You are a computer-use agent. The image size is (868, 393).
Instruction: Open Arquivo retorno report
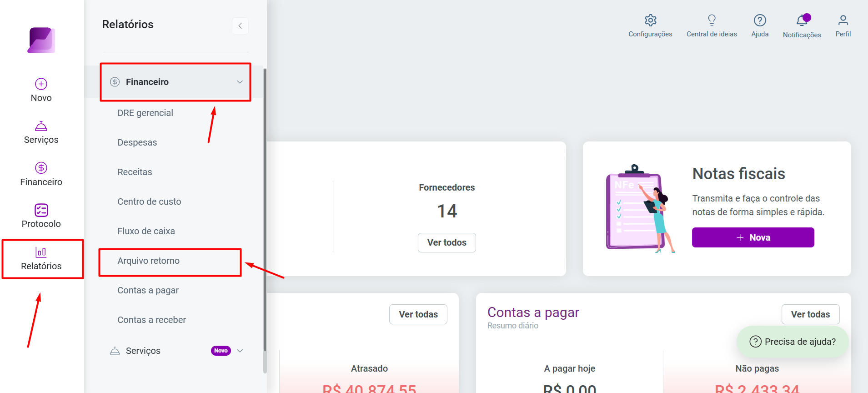point(148,261)
